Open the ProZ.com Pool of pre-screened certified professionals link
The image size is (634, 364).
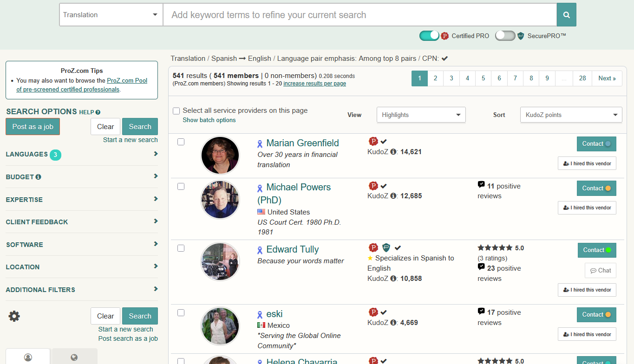coord(82,85)
